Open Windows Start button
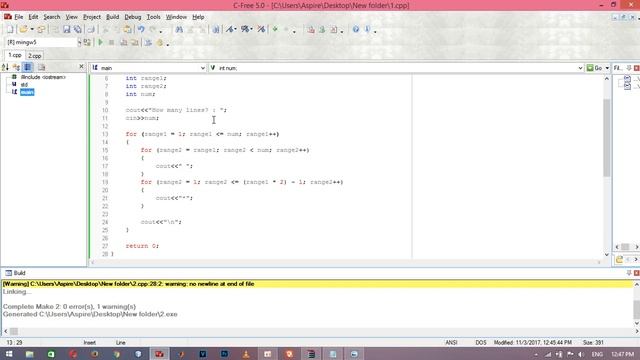The width and height of the screenshot is (640, 360). [x=8, y=354]
